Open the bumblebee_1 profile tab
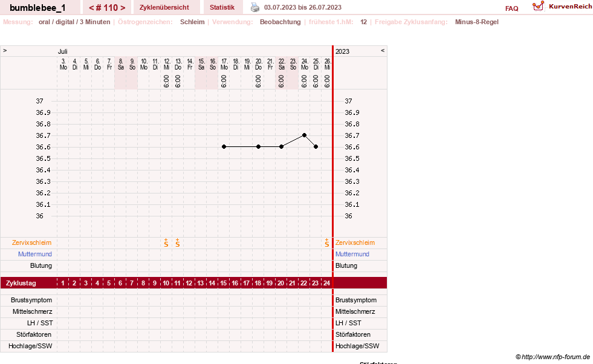Screen dimensions: 593x364 pyautogui.click(x=38, y=8)
